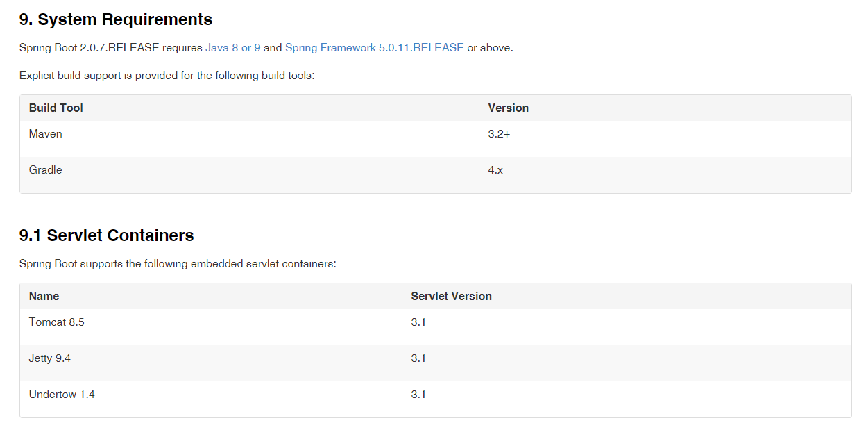This screenshot has width=868, height=423.
Task: Select the "Gradle" table cell
Action: coord(46,169)
